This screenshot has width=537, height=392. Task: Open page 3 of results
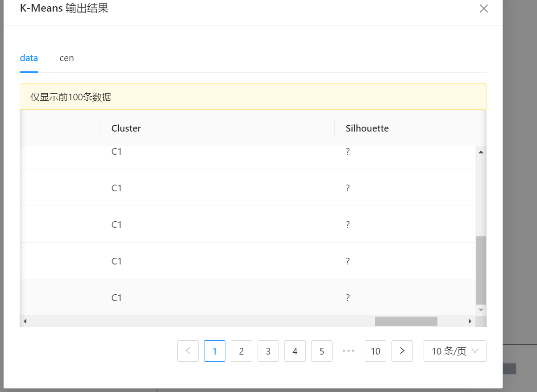268,351
